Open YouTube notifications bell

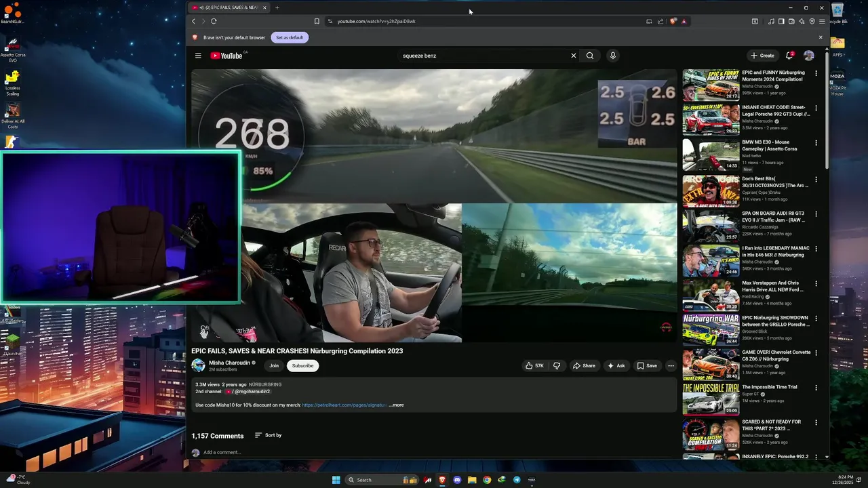tap(789, 56)
